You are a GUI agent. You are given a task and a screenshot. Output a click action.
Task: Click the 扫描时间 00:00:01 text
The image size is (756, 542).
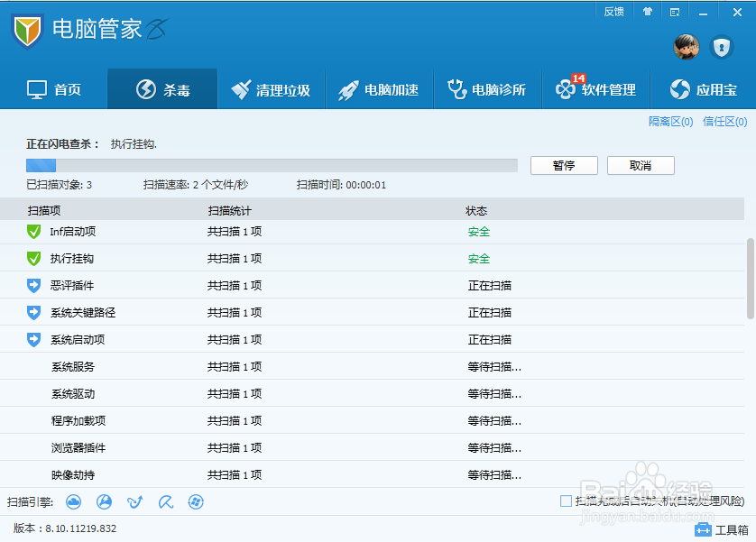tap(341, 185)
